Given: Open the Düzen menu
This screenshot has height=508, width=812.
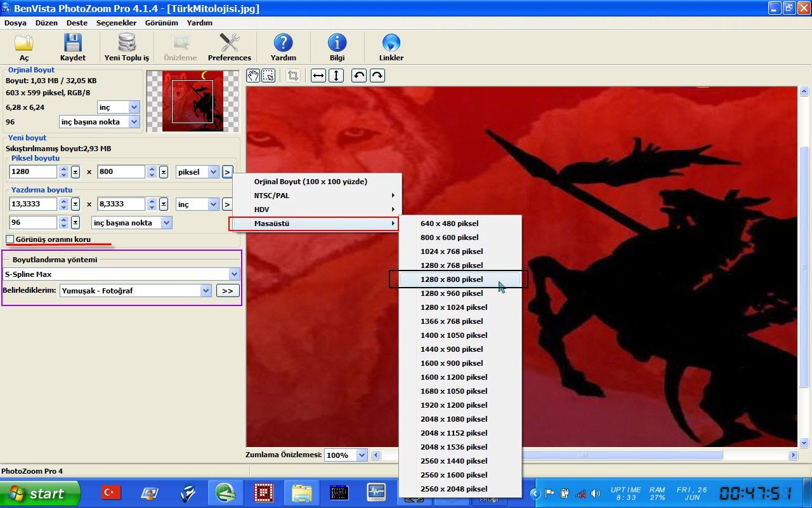Looking at the screenshot, I should (46, 23).
